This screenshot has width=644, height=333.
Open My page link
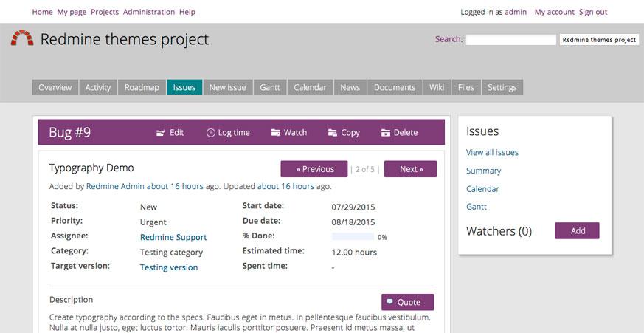(x=72, y=12)
